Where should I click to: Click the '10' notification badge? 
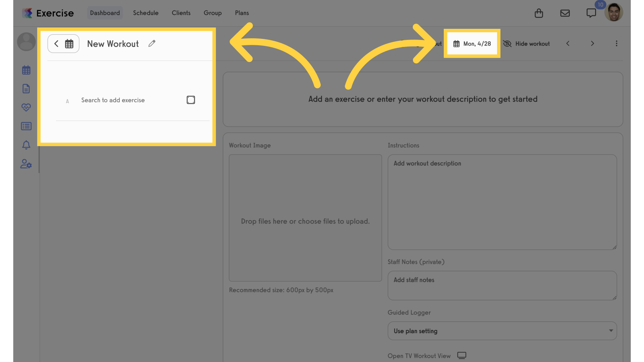[600, 5]
